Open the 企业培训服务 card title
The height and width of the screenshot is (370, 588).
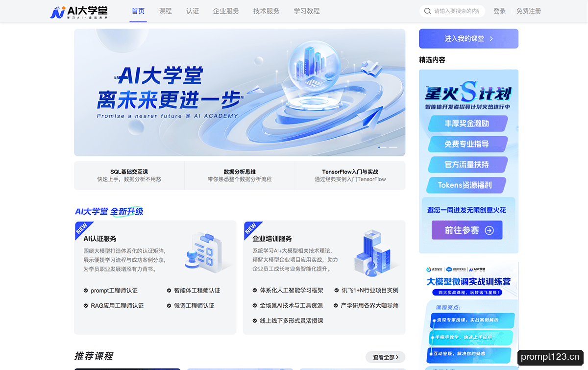[272, 239]
